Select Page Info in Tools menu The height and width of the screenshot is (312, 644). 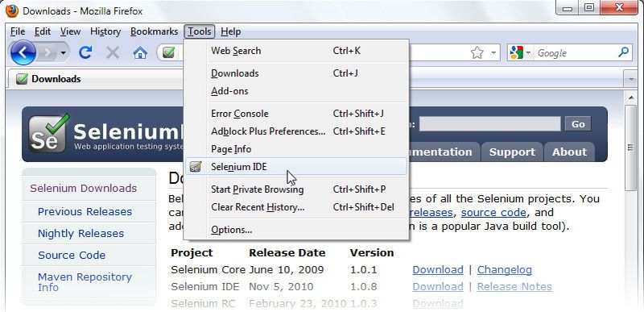pyautogui.click(x=295, y=149)
